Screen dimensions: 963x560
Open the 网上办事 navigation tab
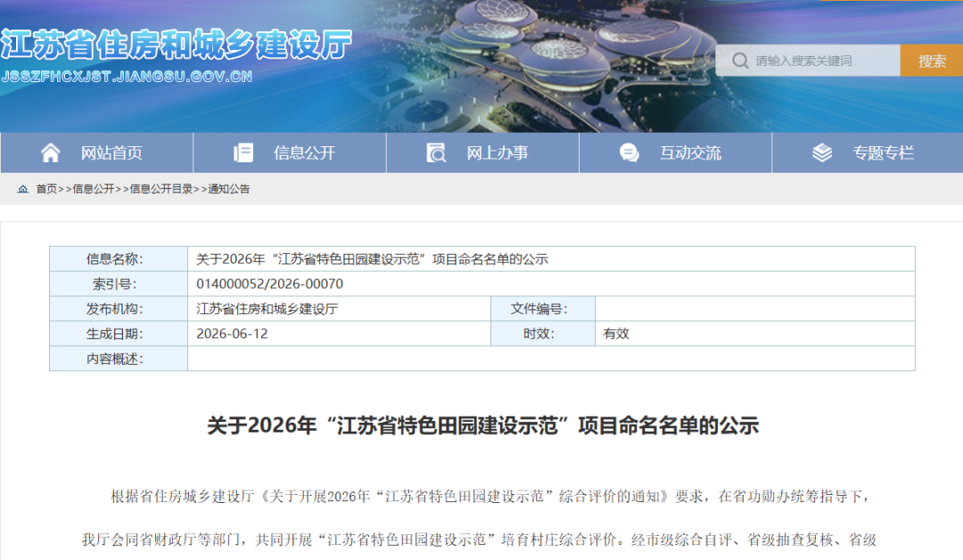click(482, 152)
